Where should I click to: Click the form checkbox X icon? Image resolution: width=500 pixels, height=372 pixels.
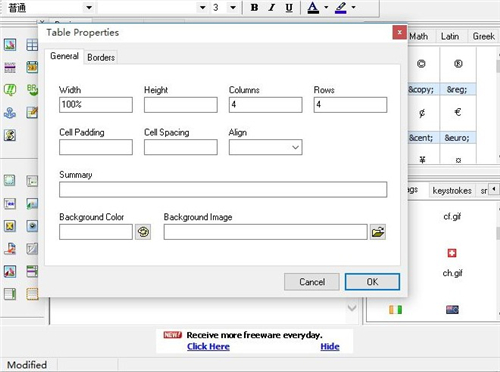pos(10,226)
